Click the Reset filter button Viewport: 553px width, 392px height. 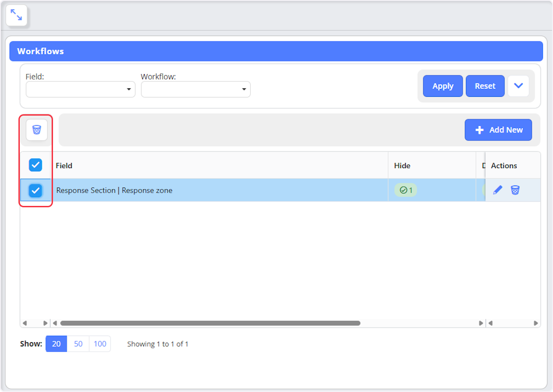click(x=485, y=86)
